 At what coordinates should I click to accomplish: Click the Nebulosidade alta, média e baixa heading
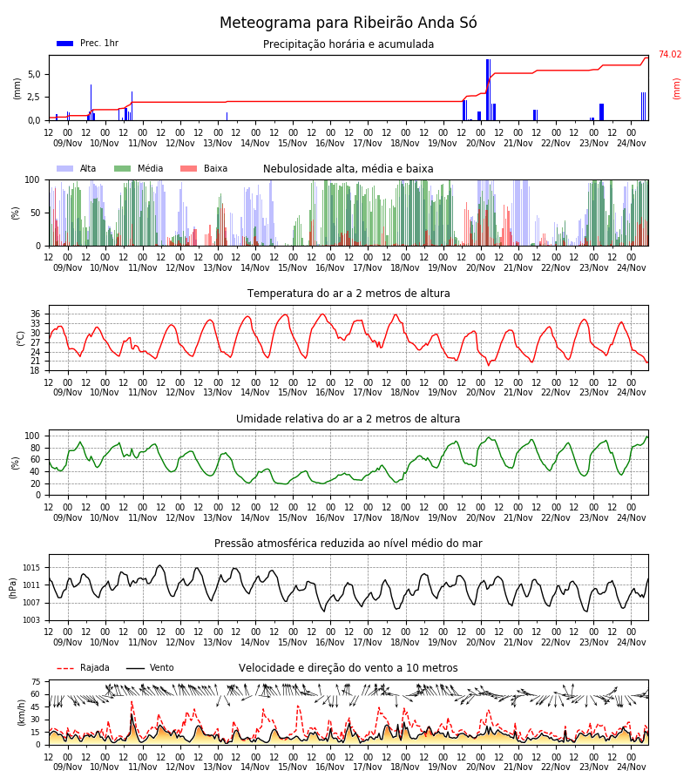[x=348, y=169]
